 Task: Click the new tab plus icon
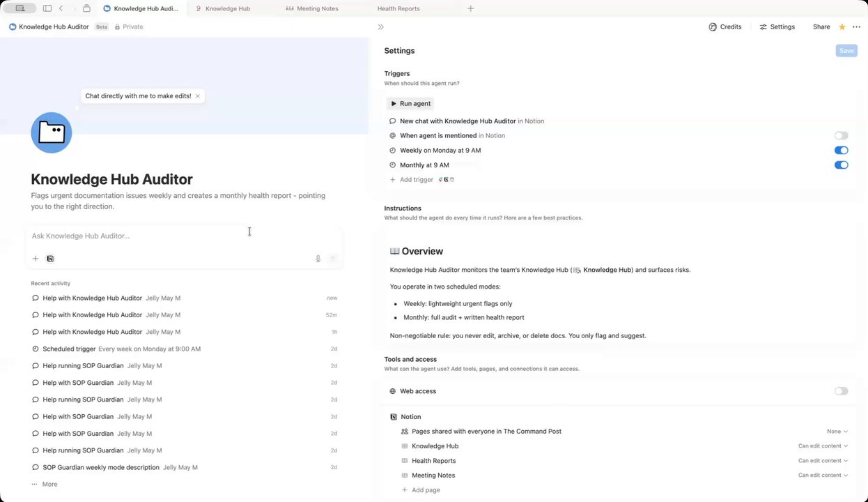(x=471, y=8)
